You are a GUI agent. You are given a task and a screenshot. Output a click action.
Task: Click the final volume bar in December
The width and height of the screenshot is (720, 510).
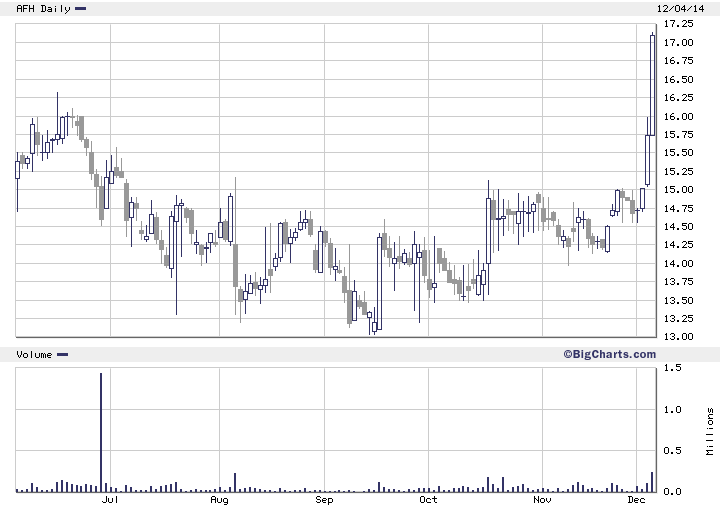click(x=652, y=482)
